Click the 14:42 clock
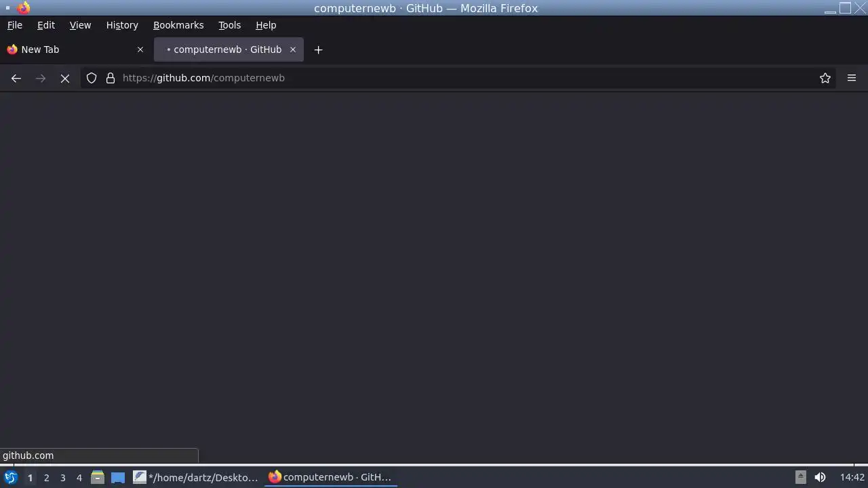868x488 pixels. (x=852, y=477)
